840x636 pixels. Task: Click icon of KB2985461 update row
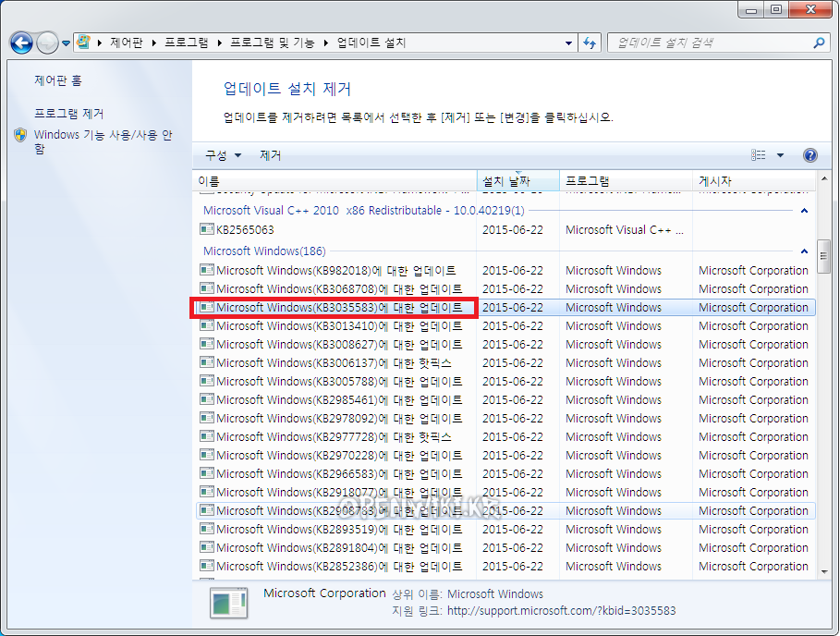[x=207, y=399]
